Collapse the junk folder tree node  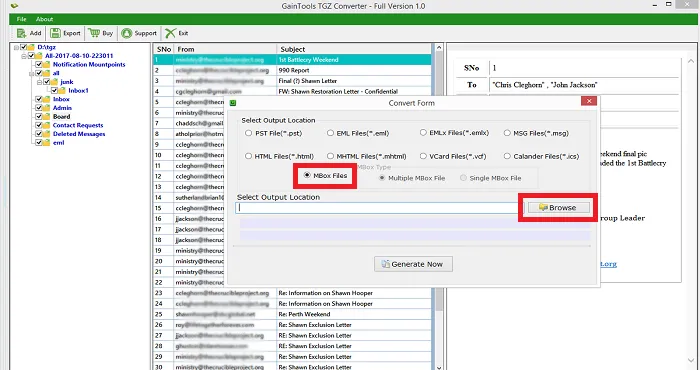click(x=39, y=82)
